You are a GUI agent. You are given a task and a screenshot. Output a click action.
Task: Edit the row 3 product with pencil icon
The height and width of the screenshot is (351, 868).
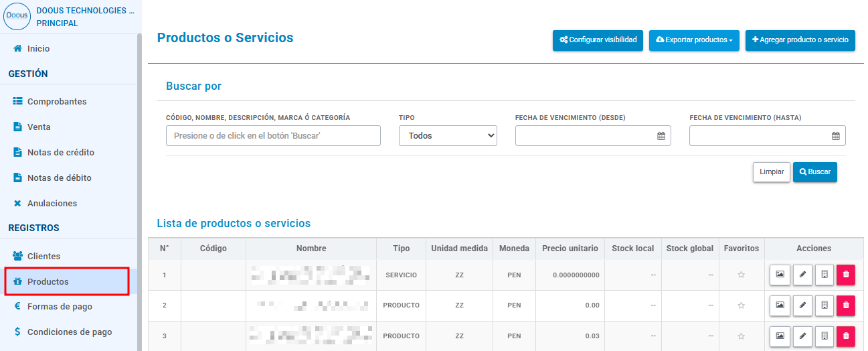[x=802, y=336]
